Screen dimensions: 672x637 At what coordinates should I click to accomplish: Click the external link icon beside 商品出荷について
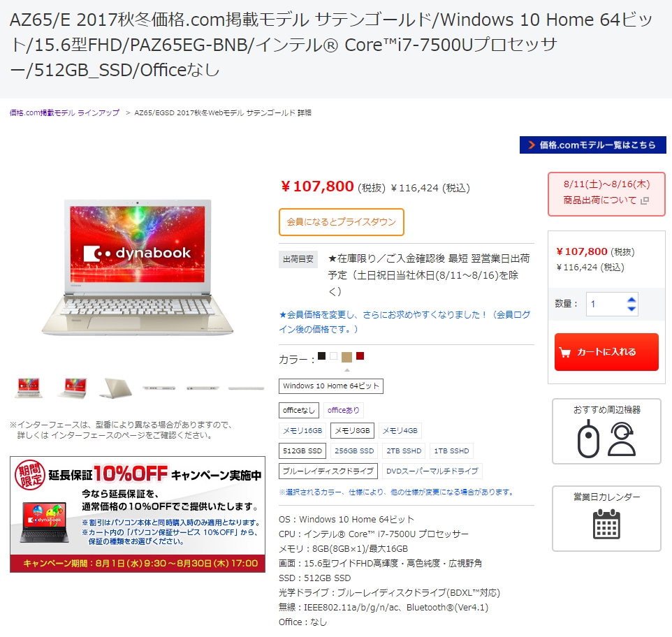point(645,200)
